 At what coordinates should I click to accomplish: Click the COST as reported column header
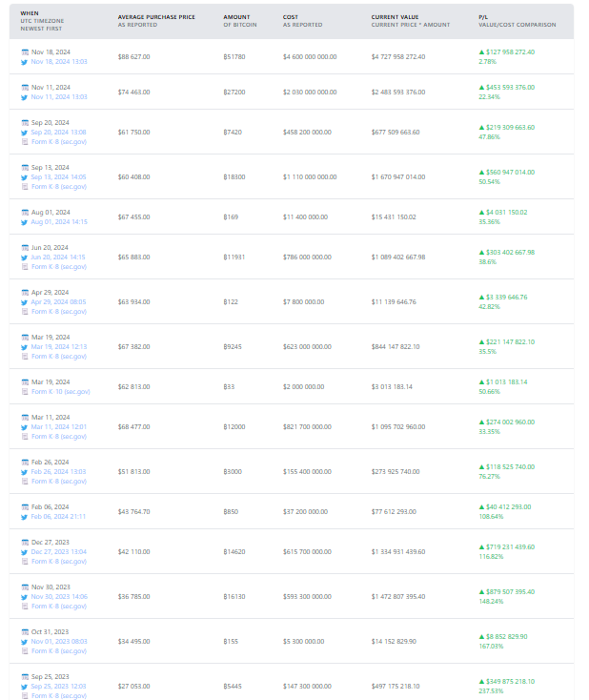(302, 21)
